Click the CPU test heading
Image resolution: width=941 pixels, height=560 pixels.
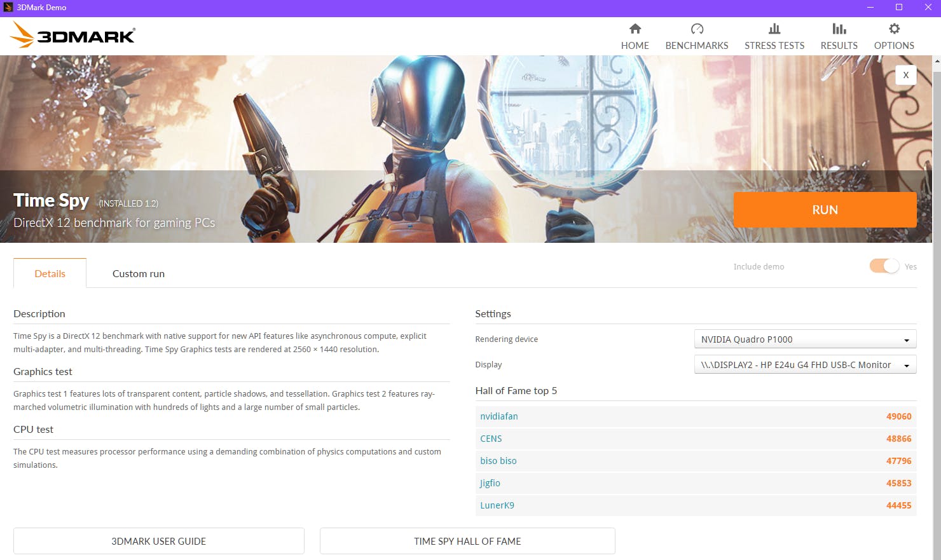point(33,430)
